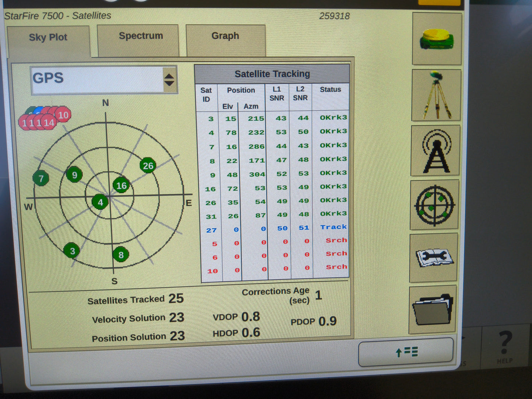Viewport: 532px width, 399px height.
Task: Click the Satellite Tracking table header
Action: point(272,74)
